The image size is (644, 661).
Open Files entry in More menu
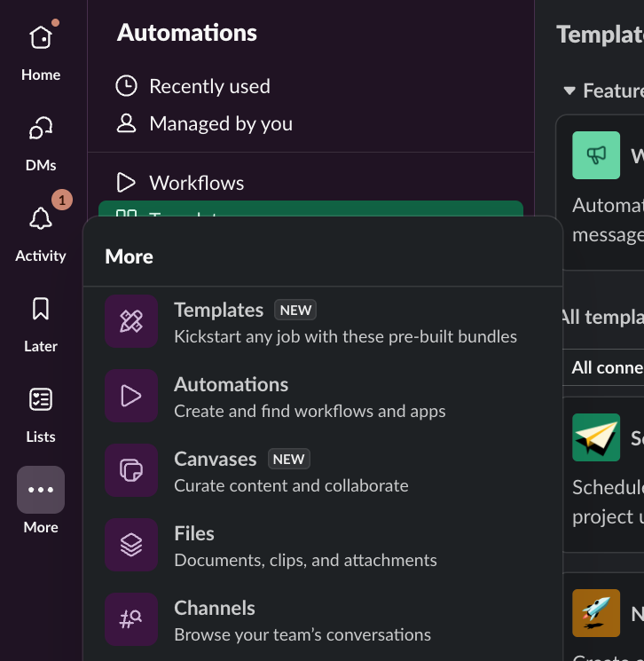point(323,545)
